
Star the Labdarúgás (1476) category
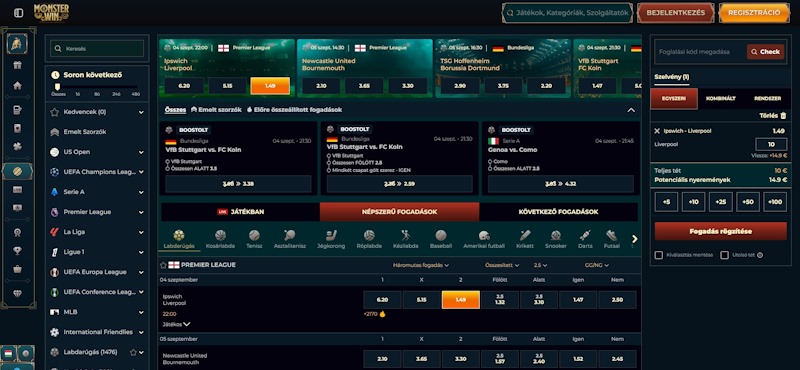[x=133, y=352]
